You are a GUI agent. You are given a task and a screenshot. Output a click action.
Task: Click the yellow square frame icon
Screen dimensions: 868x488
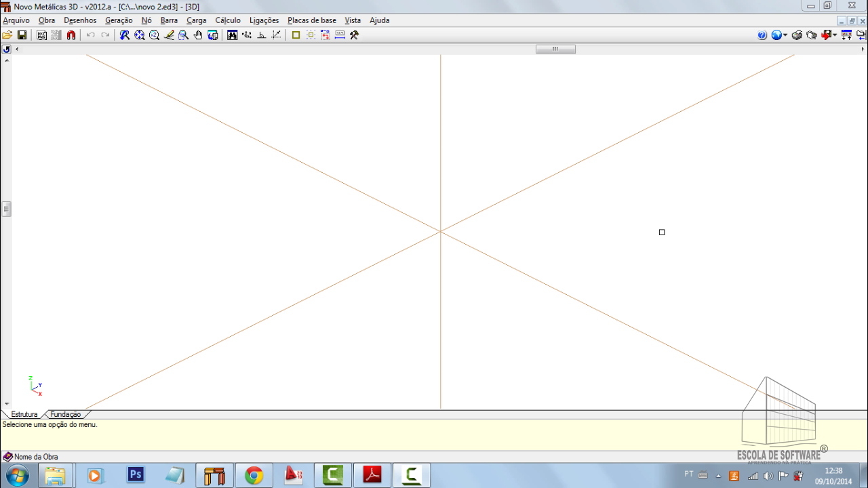click(x=296, y=35)
